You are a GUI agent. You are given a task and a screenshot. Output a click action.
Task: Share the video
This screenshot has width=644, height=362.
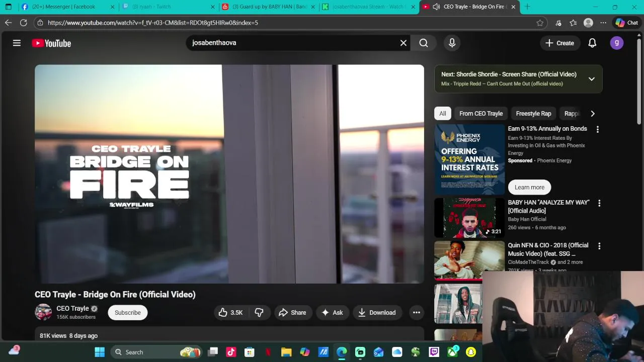point(292,313)
